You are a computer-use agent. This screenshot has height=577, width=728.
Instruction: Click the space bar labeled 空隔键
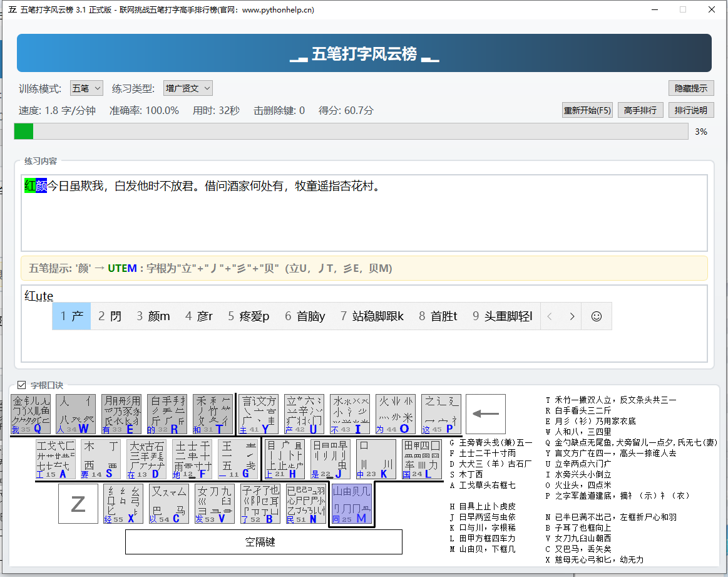(264, 541)
